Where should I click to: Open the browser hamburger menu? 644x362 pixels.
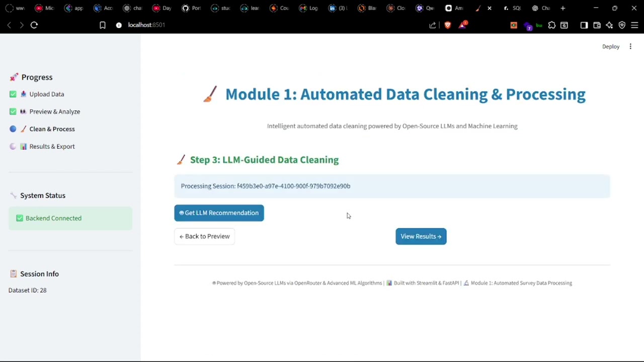pyautogui.click(x=634, y=25)
